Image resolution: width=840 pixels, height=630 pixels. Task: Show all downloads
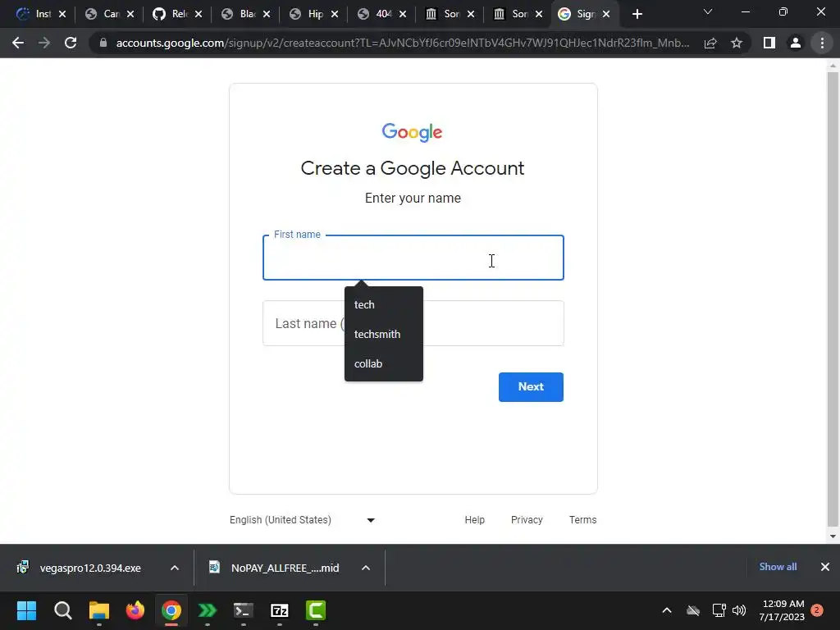pyautogui.click(x=778, y=567)
